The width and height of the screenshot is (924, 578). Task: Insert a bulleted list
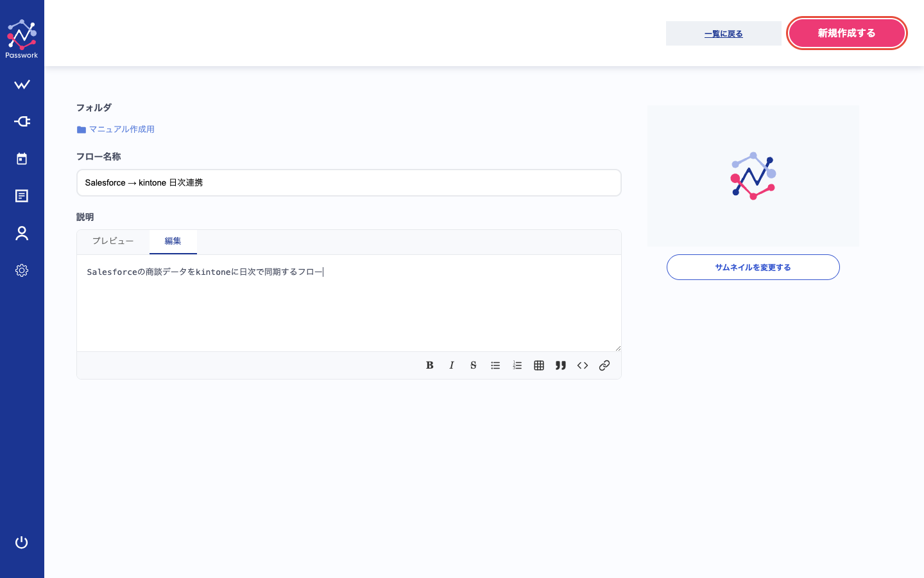(x=495, y=365)
